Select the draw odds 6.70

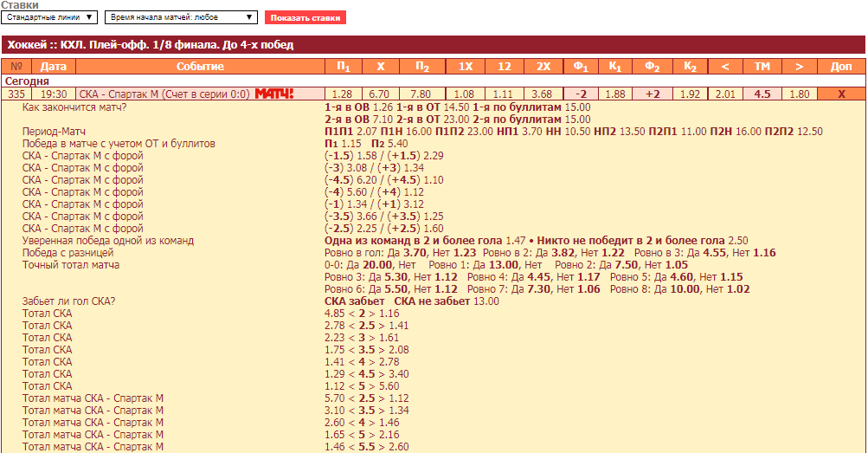(380, 94)
